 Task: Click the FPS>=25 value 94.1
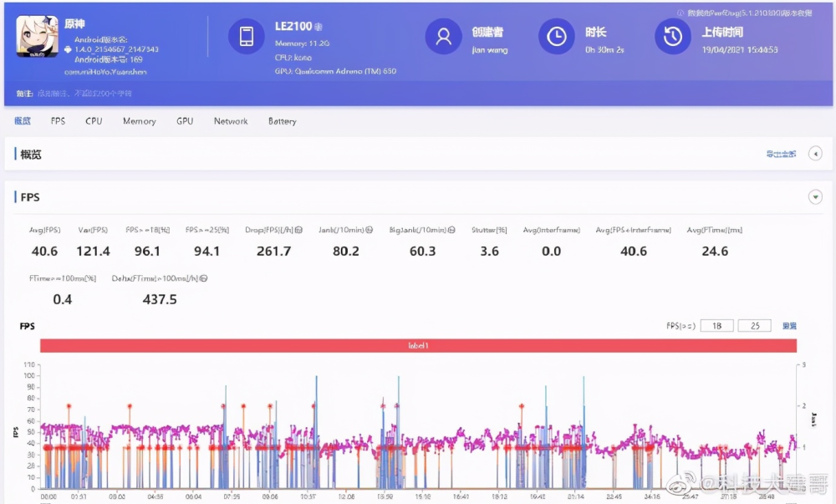(x=206, y=251)
